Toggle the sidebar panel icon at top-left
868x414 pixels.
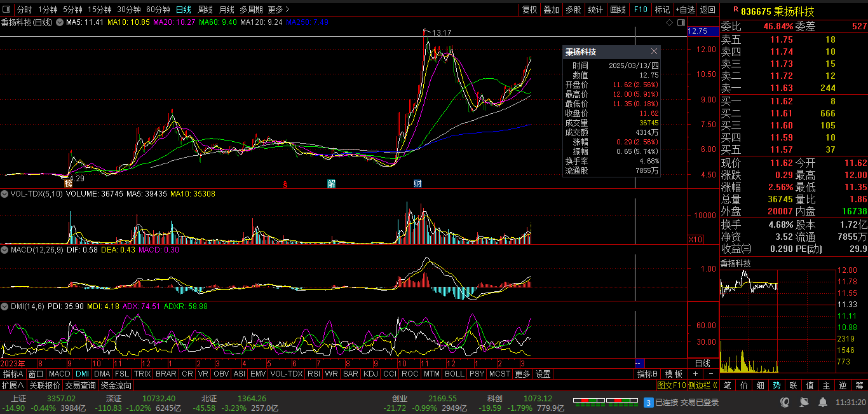(x=7, y=10)
